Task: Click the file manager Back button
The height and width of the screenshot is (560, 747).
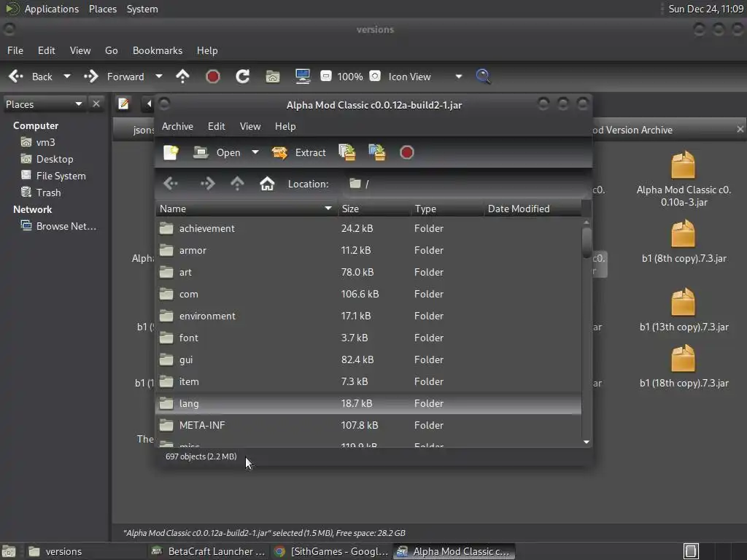Action: click(x=31, y=77)
